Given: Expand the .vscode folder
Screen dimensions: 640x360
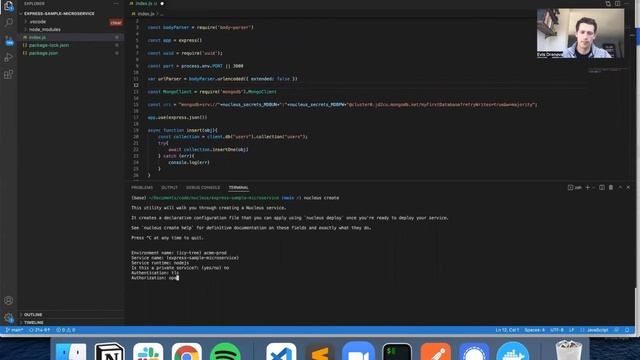Looking at the screenshot, I should click(38, 22).
